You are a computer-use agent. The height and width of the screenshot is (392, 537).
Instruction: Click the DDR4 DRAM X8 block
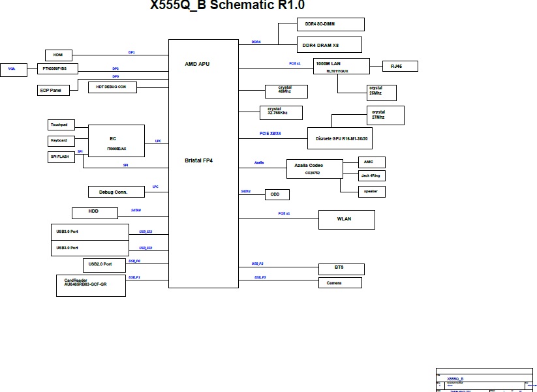(330, 44)
